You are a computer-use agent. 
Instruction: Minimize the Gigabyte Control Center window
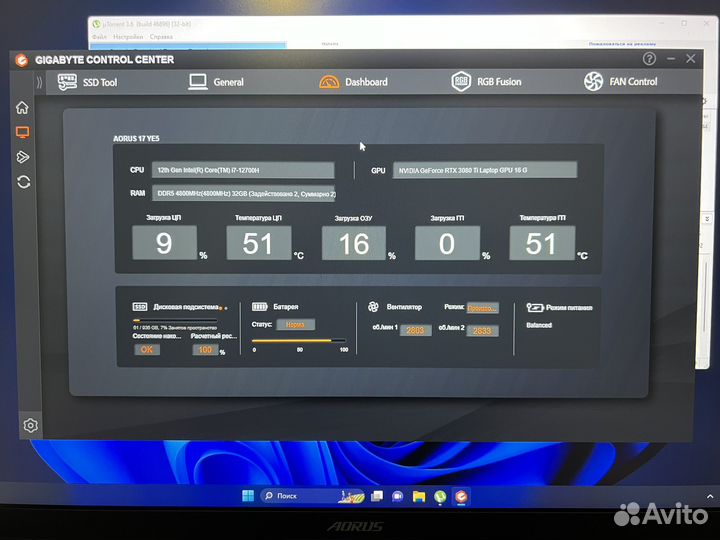[671, 59]
